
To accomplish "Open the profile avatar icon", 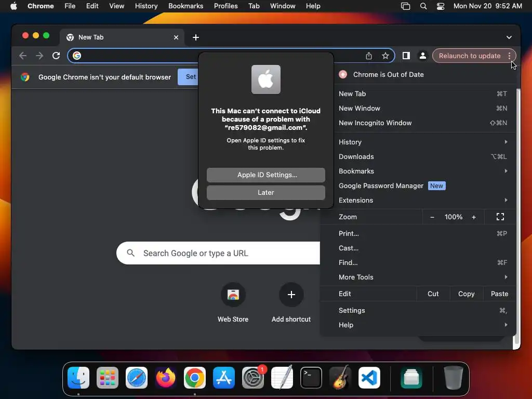I will 423,56.
